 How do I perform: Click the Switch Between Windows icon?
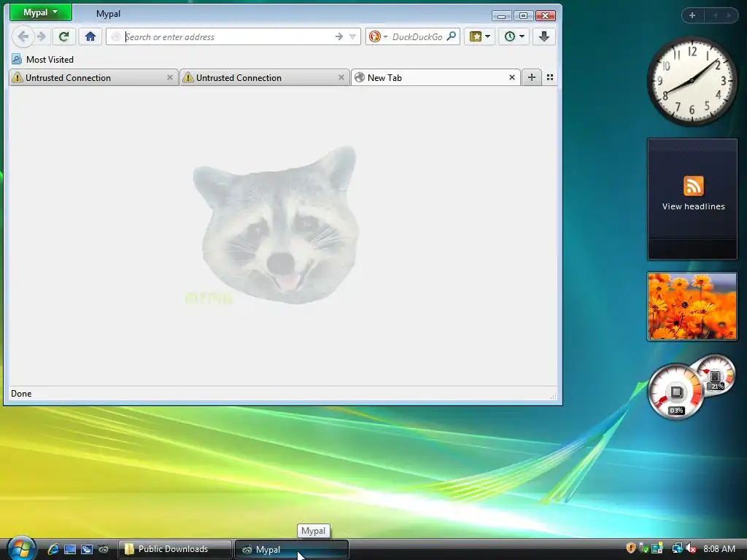click(87, 549)
